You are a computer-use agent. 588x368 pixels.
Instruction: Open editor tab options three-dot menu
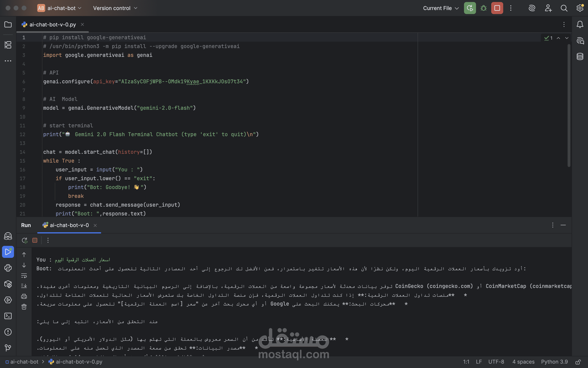564,25
